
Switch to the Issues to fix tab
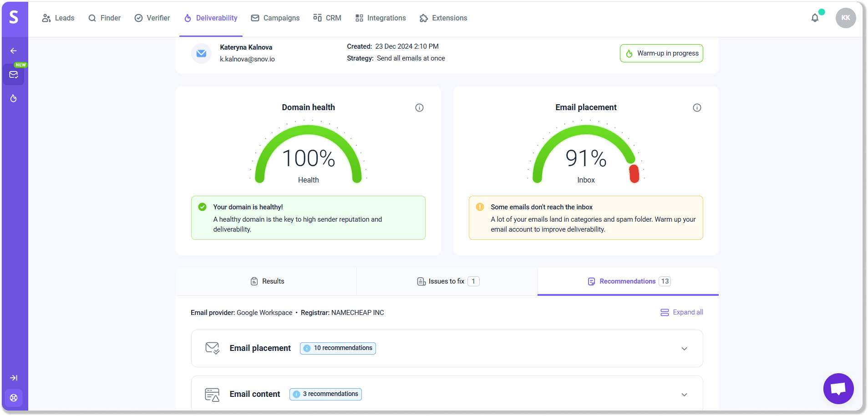[447, 281]
